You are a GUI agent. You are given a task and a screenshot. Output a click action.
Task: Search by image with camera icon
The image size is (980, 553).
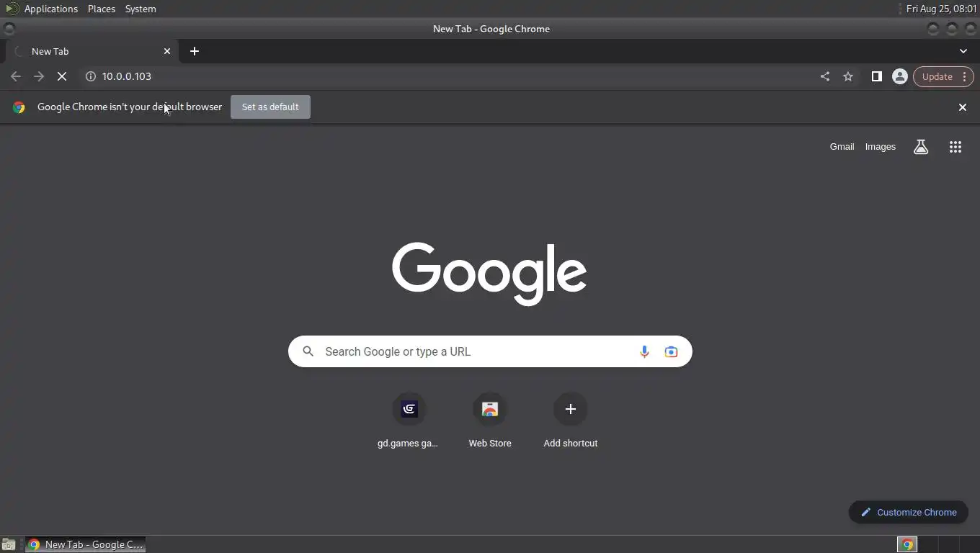point(671,351)
